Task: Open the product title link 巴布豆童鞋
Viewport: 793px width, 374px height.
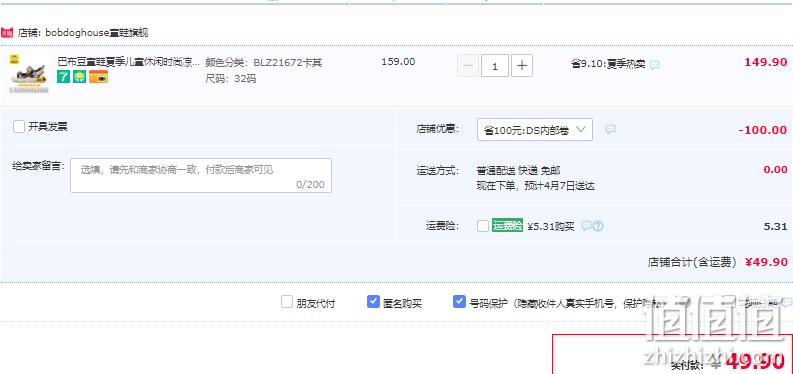Action: [128, 63]
